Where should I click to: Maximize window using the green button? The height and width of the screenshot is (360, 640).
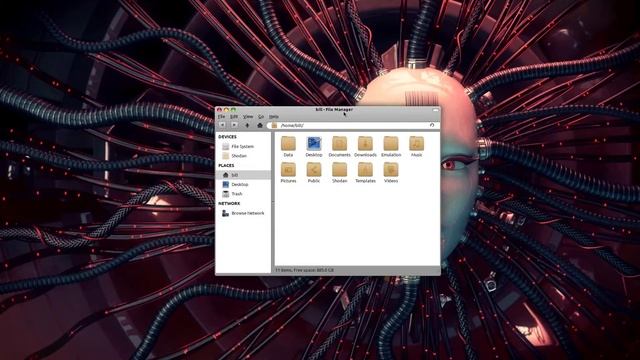click(233, 110)
